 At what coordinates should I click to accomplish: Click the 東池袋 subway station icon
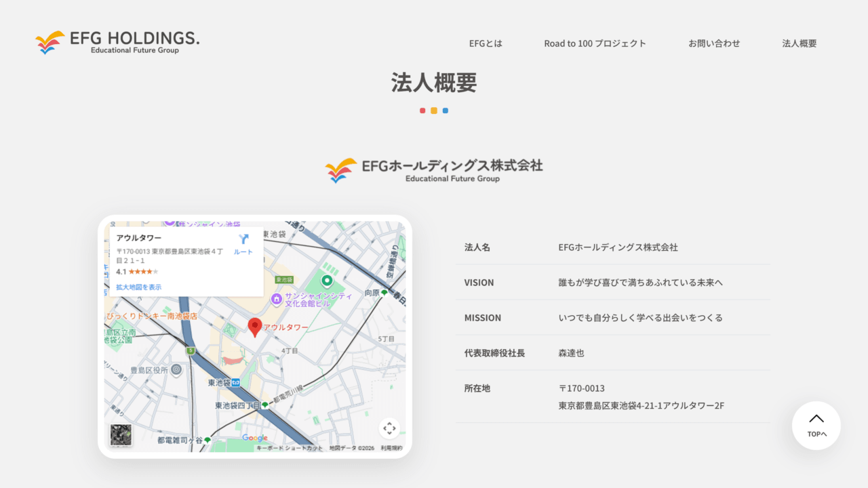[x=235, y=383]
